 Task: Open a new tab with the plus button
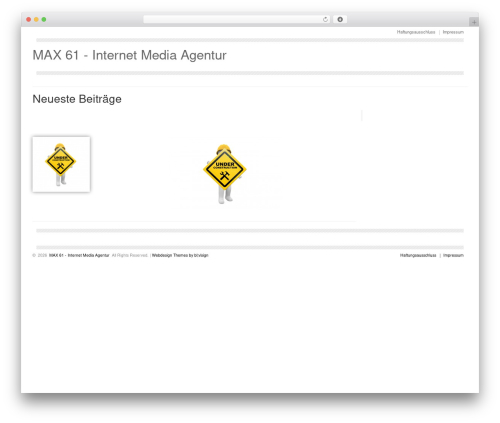[474, 22]
